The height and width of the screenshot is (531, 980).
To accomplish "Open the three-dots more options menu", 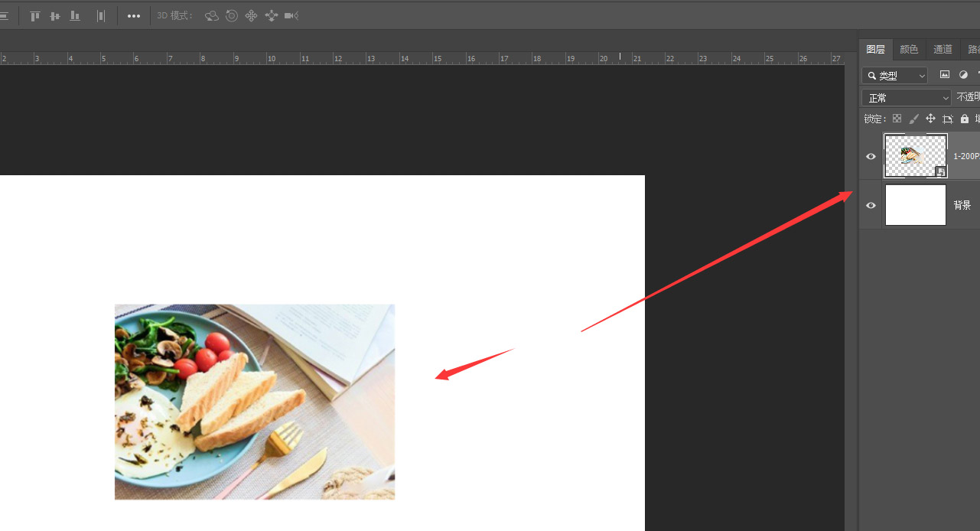I will 134,15.
